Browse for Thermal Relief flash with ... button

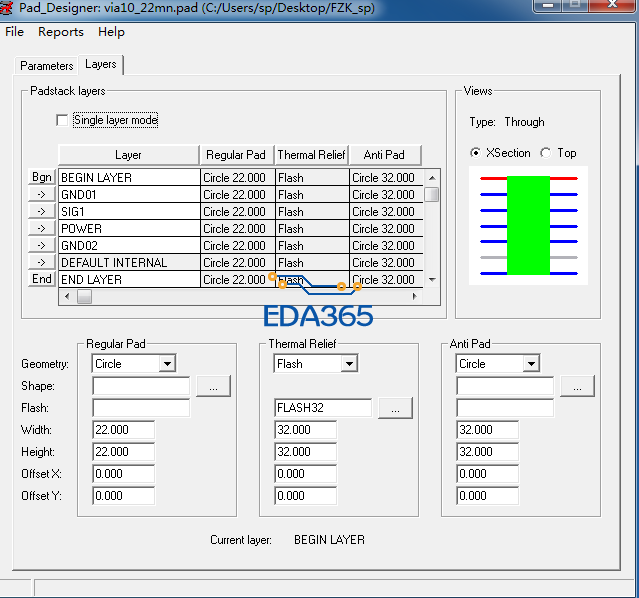tap(395, 408)
